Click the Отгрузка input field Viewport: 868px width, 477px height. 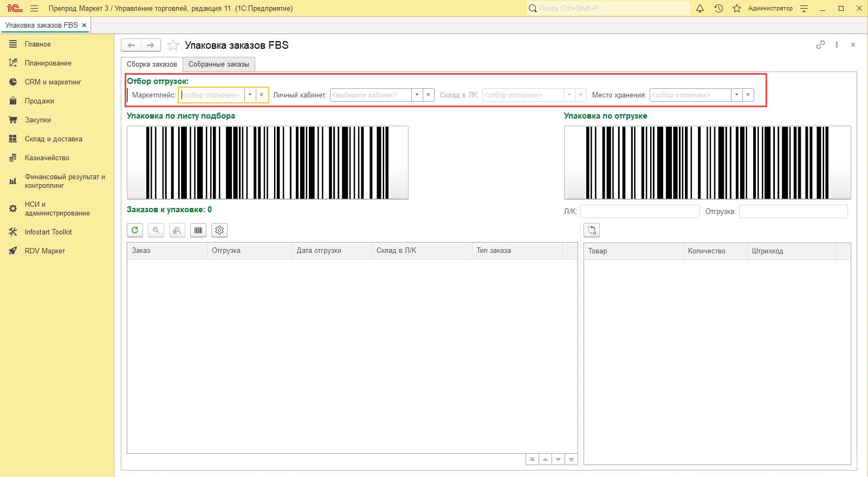793,212
